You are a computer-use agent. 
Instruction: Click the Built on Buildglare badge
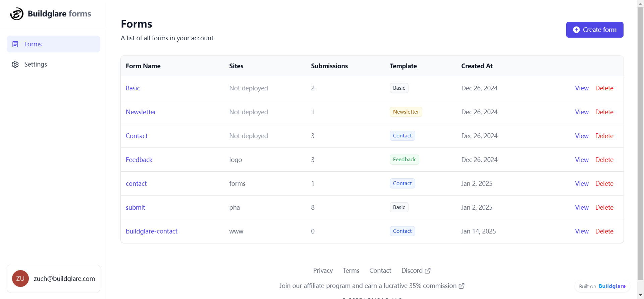coord(602,286)
